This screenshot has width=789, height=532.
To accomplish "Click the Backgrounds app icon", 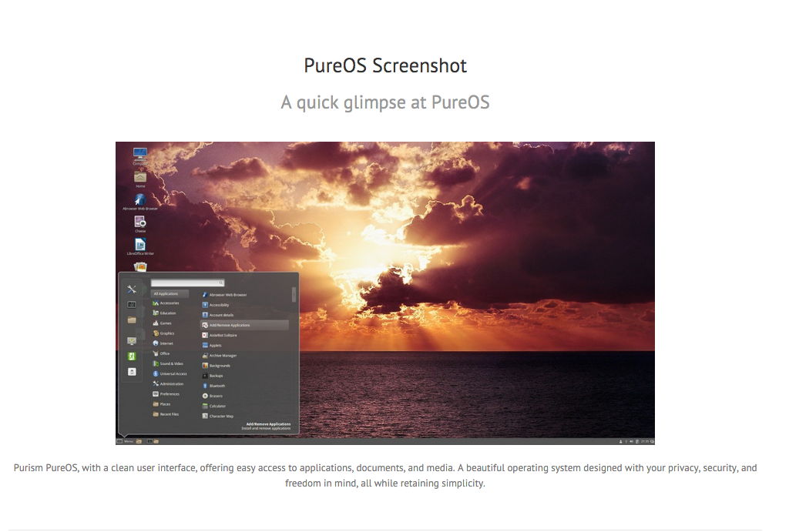I will pos(205,366).
